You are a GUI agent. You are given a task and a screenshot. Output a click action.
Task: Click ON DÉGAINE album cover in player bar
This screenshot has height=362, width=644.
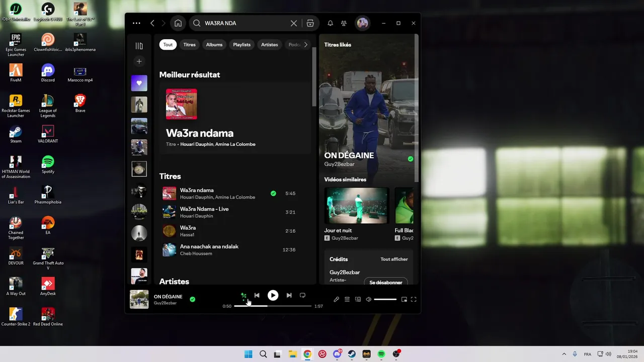[139, 299]
